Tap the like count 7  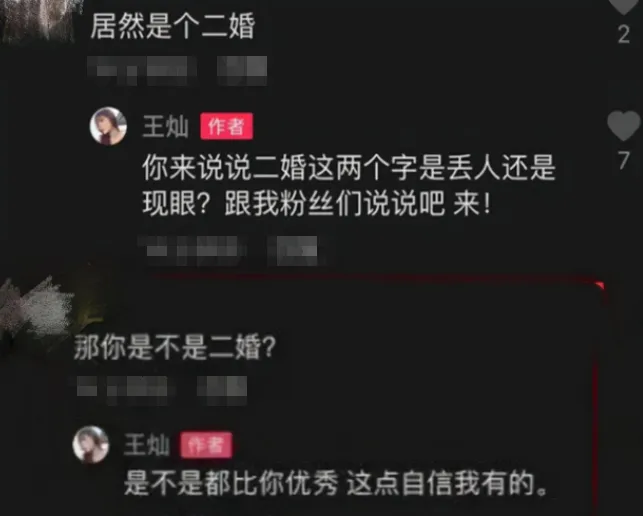coord(624,160)
